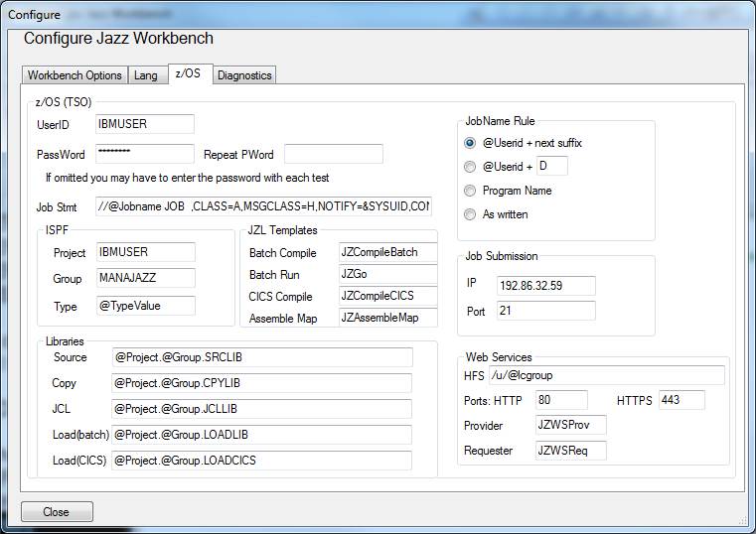Click the 'Libraries' group label
This screenshot has height=534, width=756.
click(x=65, y=341)
